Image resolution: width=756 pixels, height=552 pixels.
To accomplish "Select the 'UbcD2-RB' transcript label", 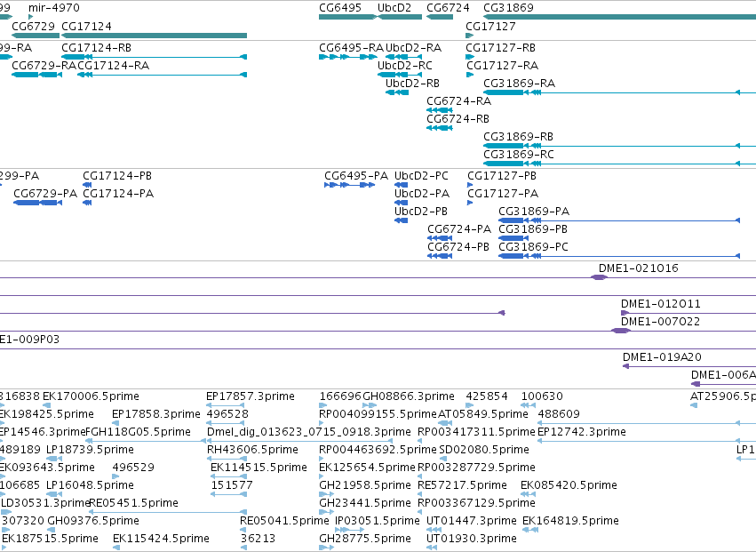I will pyautogui.click(x=413, y=84).
